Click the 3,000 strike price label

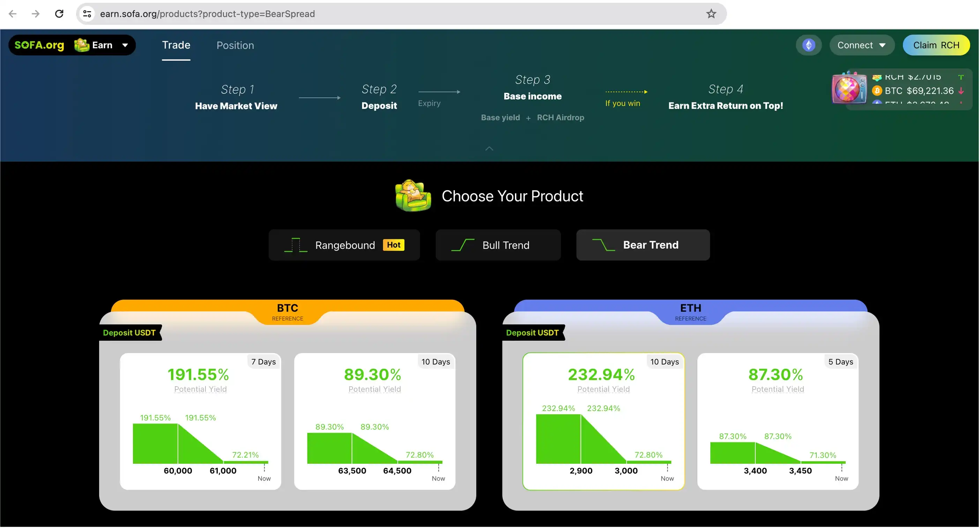point(627,471)
